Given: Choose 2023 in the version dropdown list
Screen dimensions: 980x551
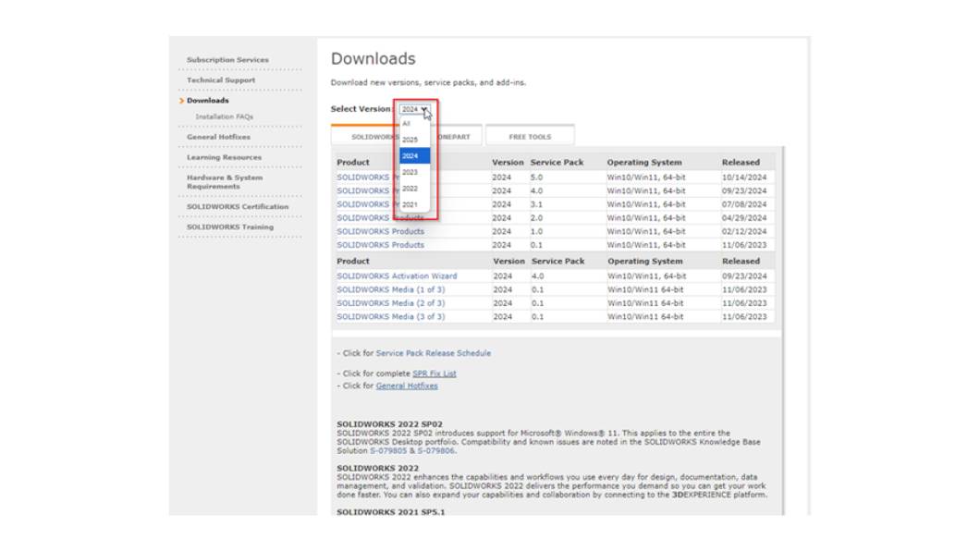Looking at the screenshot, I should (x=414, y=173).
